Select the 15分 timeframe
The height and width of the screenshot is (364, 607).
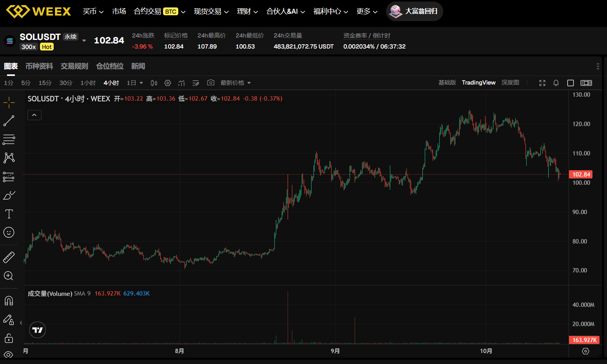[45, 83]
